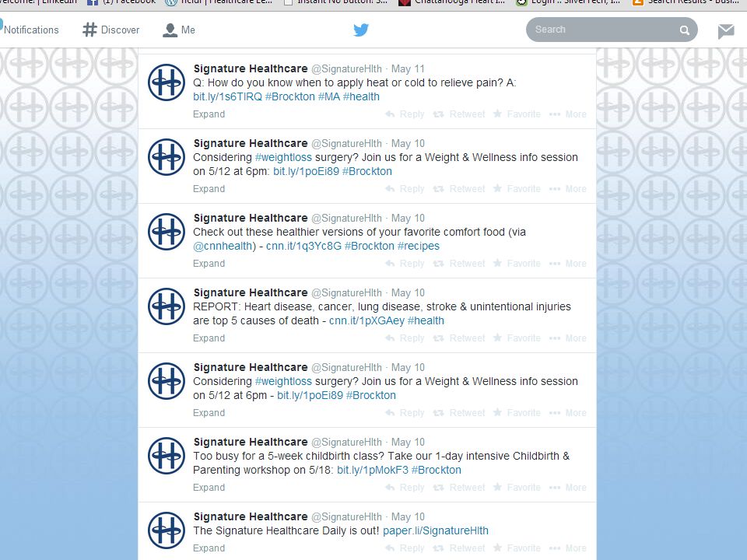
Task: Click avatar on comfort food recipes tweet
Action: coord(167,232)
